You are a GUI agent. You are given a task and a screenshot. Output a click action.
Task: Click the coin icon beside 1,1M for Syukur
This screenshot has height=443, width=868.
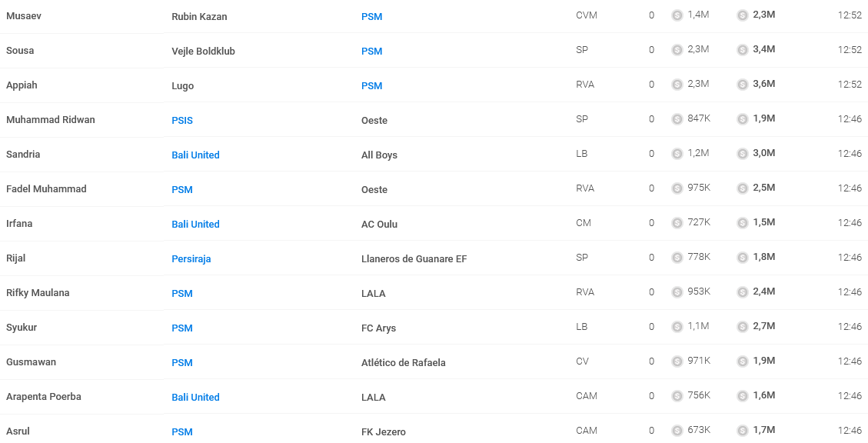click(x=677, y=327)
